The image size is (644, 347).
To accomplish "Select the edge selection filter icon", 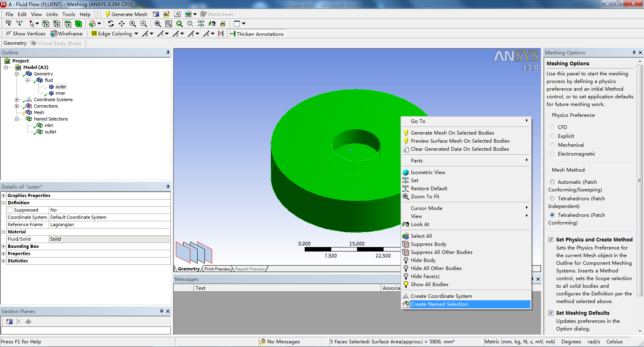I will (57, 24).
